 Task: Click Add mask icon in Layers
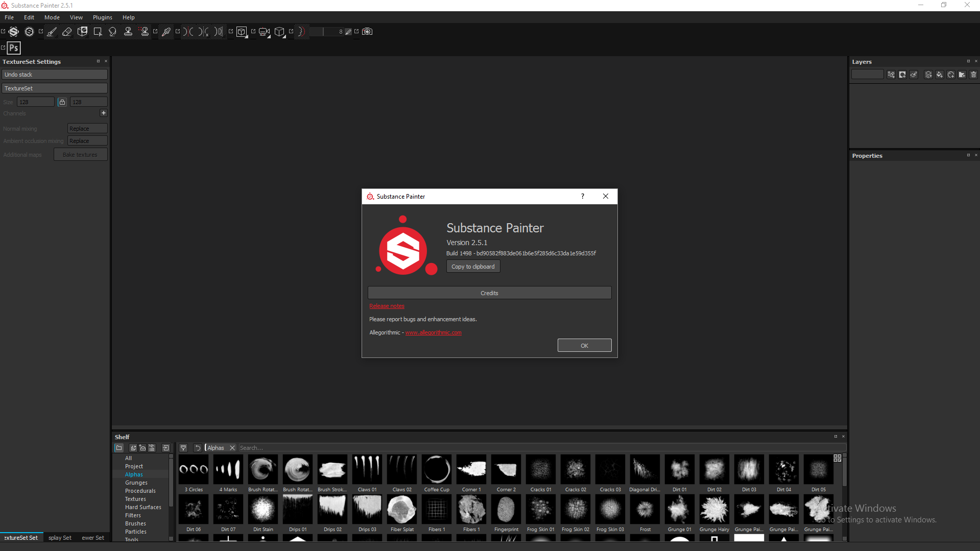pyautogui.click(x=902, y=75)
